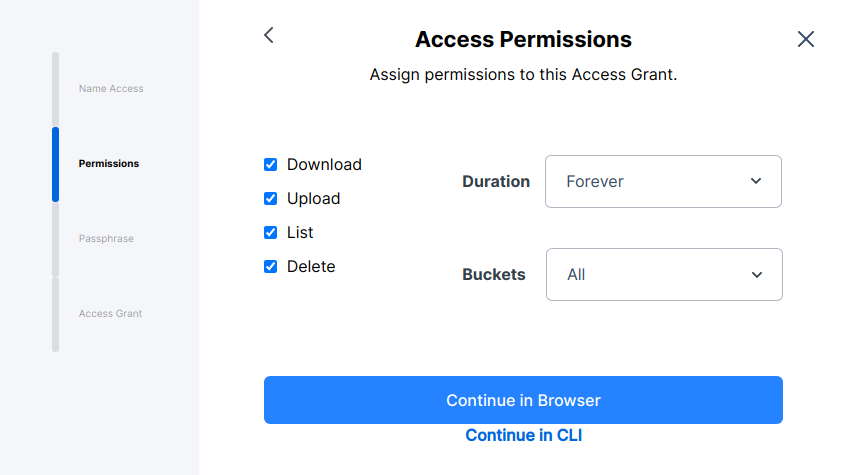Expand the Buckets dropdown showing All
Image resolution: width=844 pixels, height=475 pixels.
pyautogui.click(x=664, y=275)
